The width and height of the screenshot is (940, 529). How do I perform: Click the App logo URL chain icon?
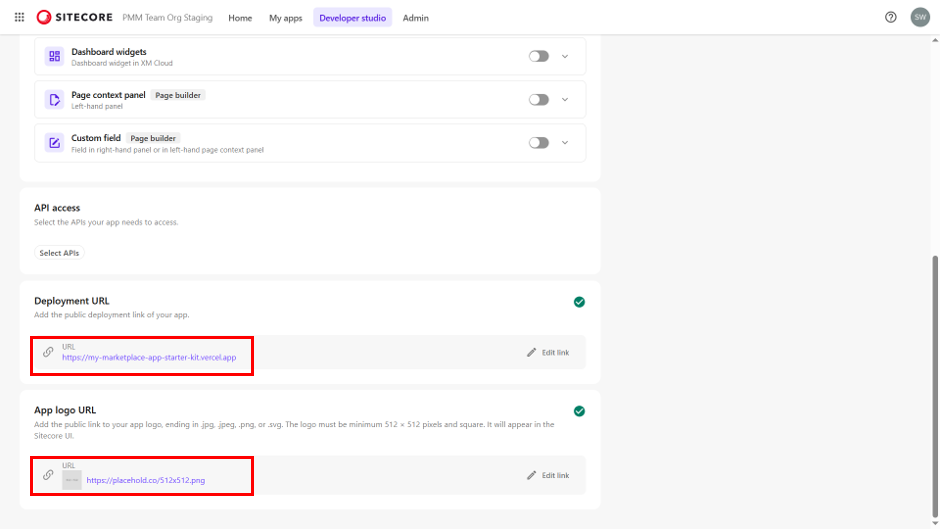pyautogui.click(x=48, y=475)
